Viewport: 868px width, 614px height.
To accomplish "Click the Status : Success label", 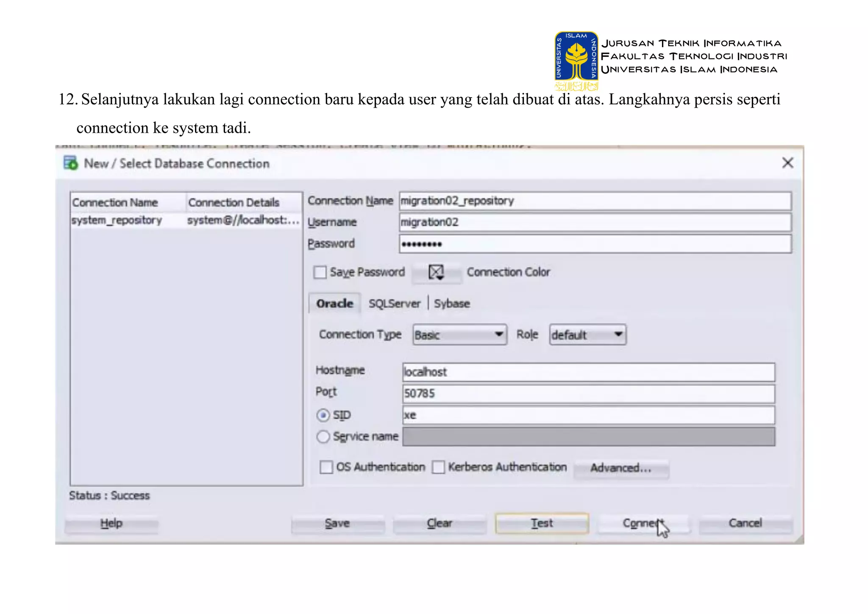I will pos(109,496).
